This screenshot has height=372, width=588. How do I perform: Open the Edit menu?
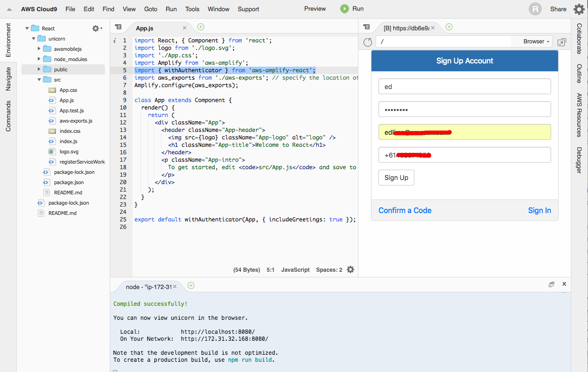(89, 9)
